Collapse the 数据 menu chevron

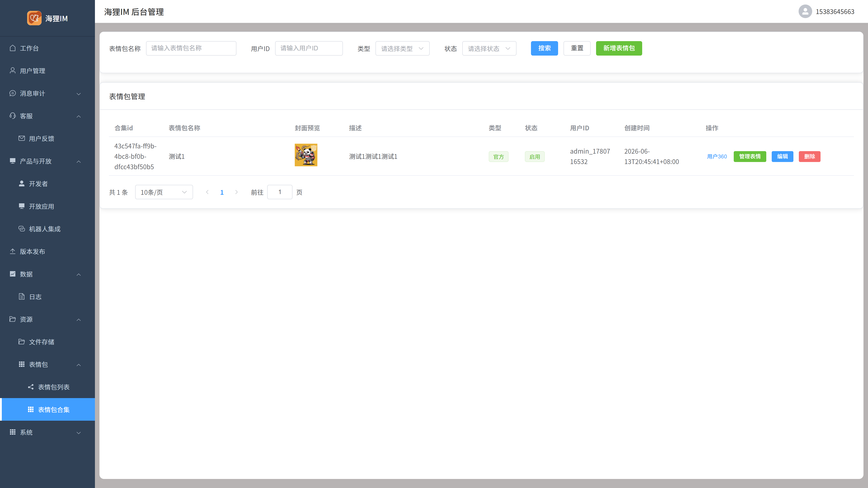click(78, 274)
